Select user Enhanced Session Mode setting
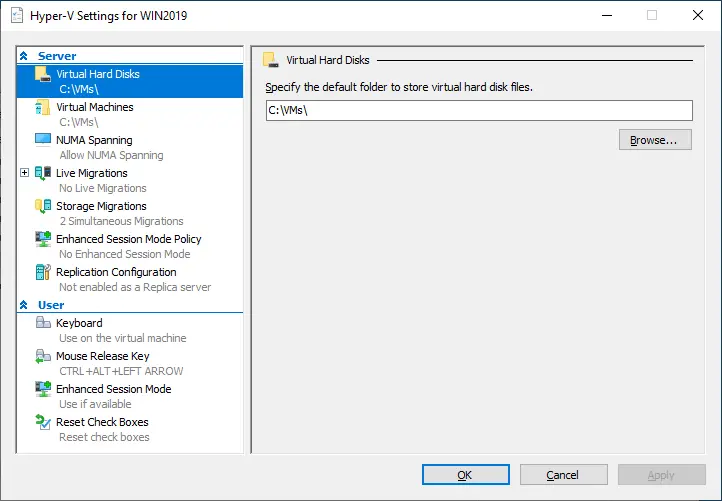The image size is (722, 501). point(130,396)
